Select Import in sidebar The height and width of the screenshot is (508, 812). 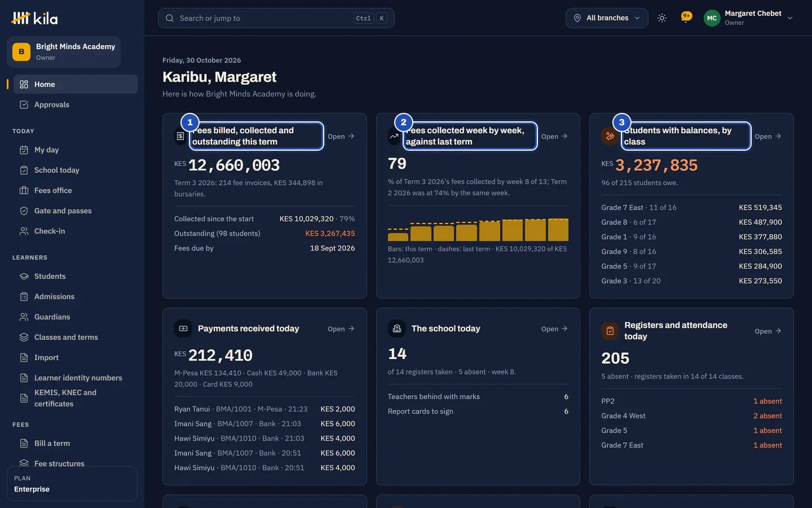[x=76, y=357]
